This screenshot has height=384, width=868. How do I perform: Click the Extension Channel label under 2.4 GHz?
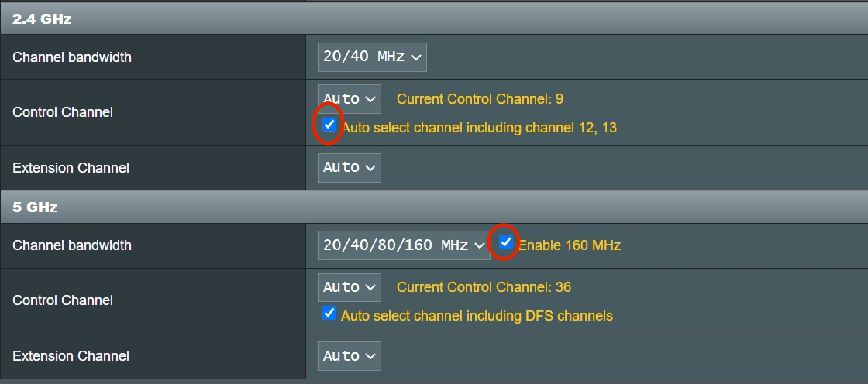71,168
